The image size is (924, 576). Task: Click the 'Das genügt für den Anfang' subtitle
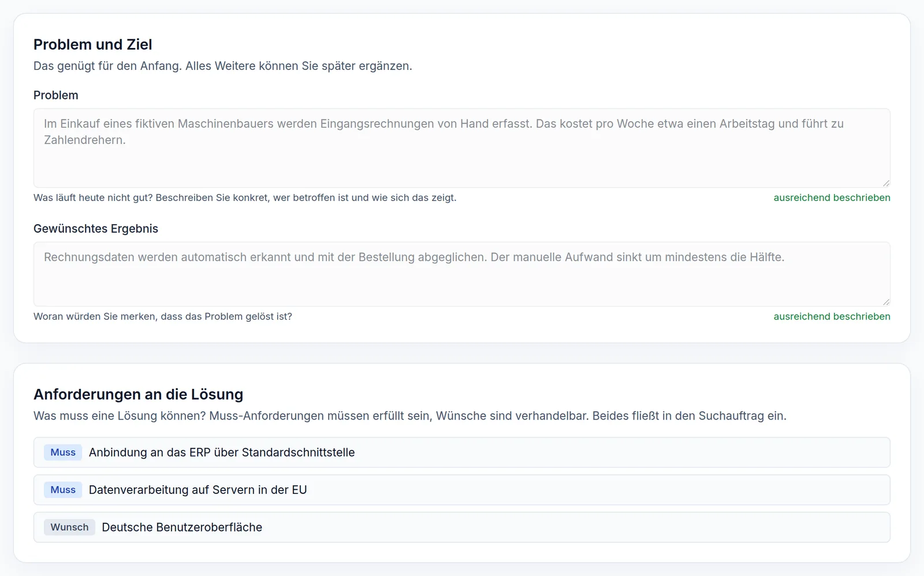[223, 66]
